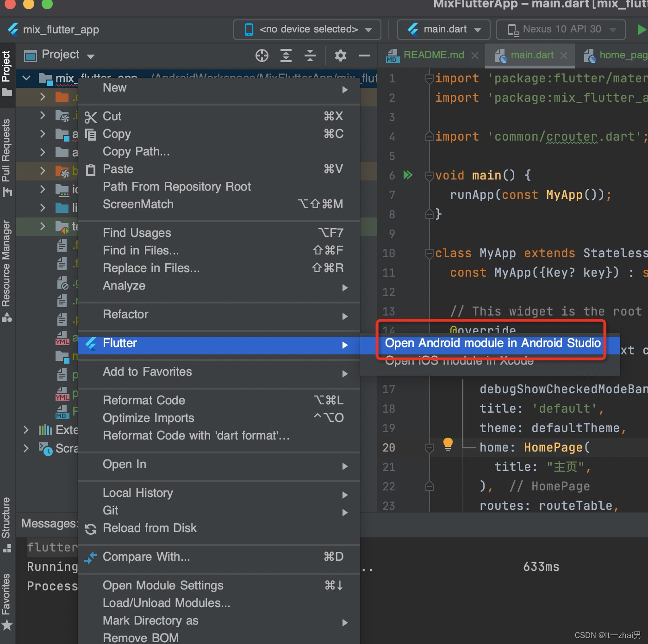Open Project panel settings gear

coord(341,56)
